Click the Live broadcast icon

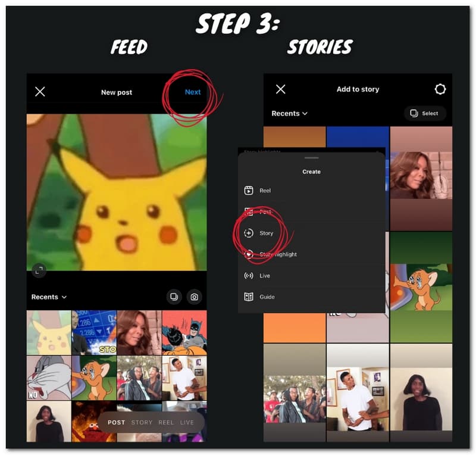[249, 276]
